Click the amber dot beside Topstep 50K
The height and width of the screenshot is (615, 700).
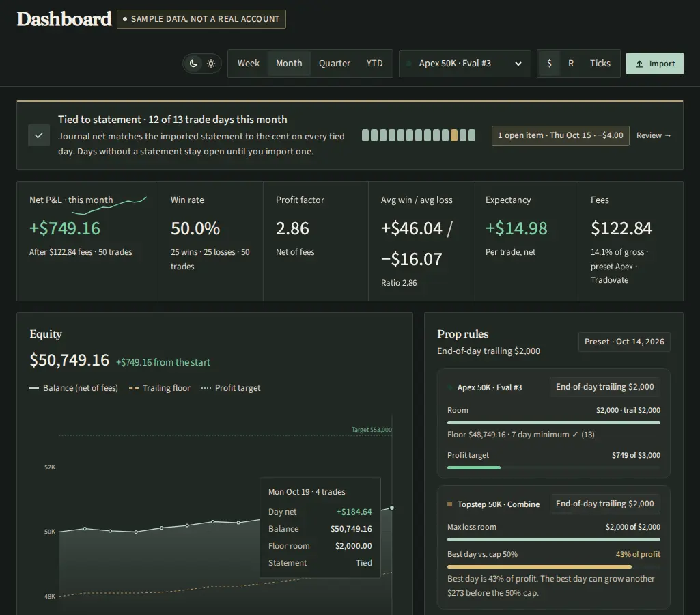click(x=449, y=504)
